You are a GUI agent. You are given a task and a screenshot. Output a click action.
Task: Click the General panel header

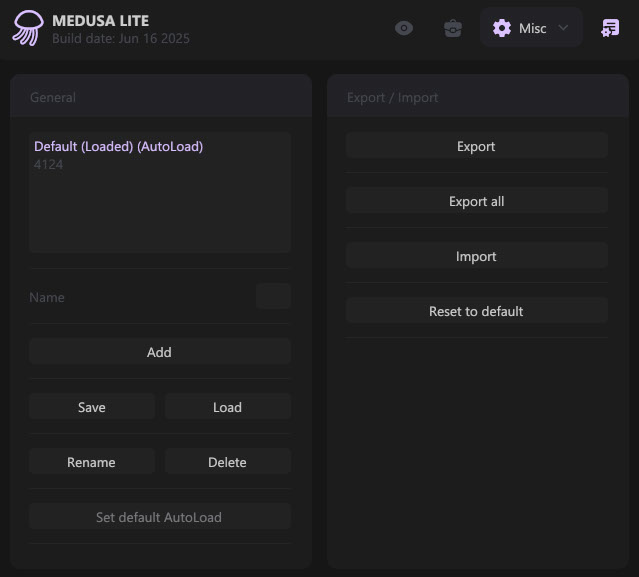point(53,97)
